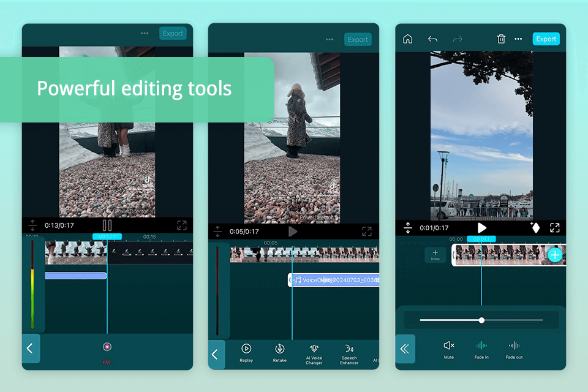Open the Speech Enhancer tool
Image resolution: width=588 pixels, height=392 pixels.
coord(349,354)
